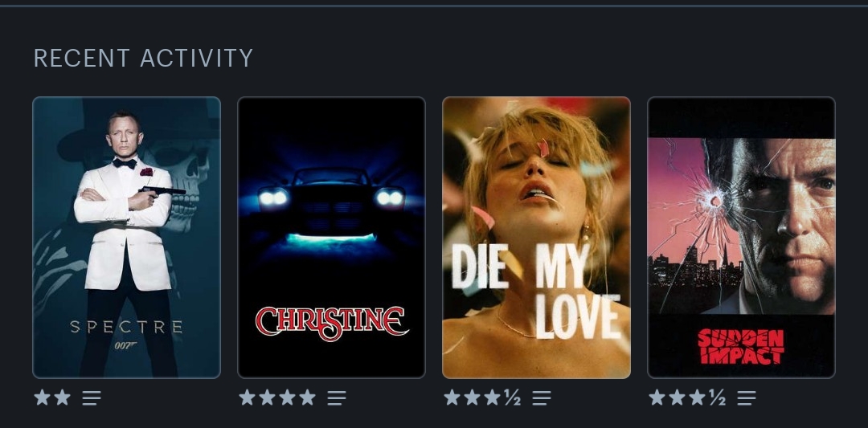Select the fourth star under Christine
This screenshot has height=428, width=868.
pyautogui.click(x=307, y=397)
